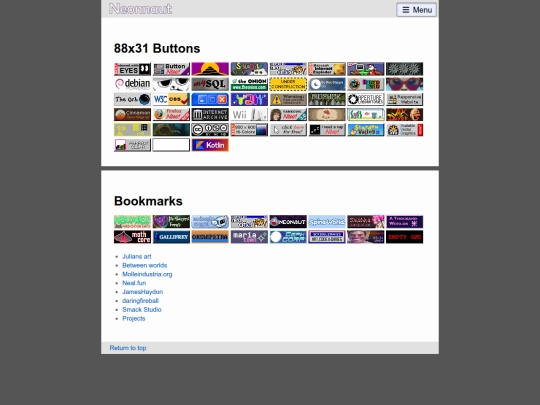Open the Molleindustria.org link
The width and height of the screenshot is (540, 405).
point(147,274)
